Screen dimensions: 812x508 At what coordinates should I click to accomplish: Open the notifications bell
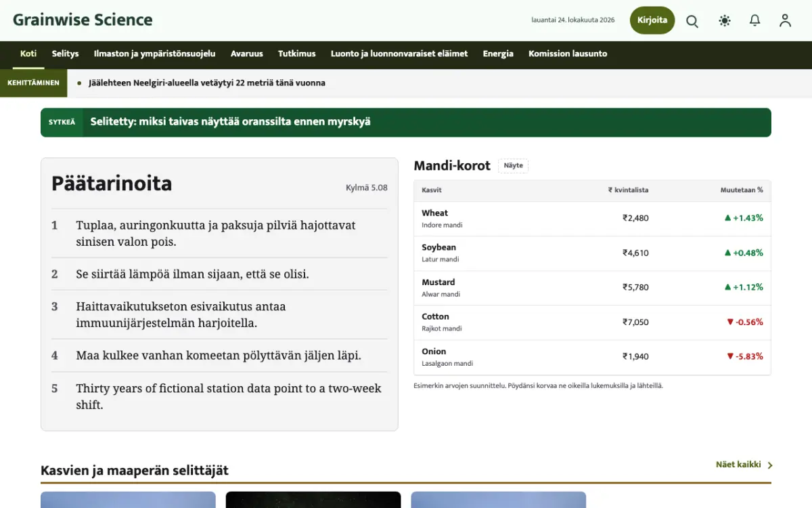click(x=755, y=21)
